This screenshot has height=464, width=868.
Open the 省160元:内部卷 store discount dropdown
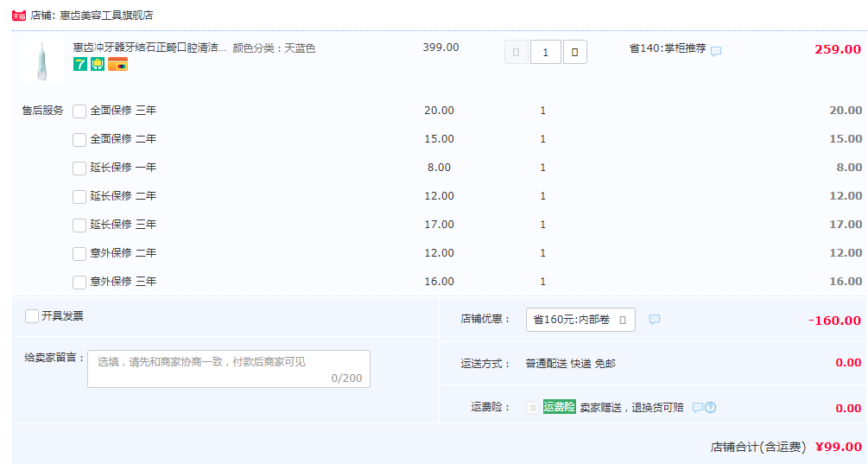point(580,320)
